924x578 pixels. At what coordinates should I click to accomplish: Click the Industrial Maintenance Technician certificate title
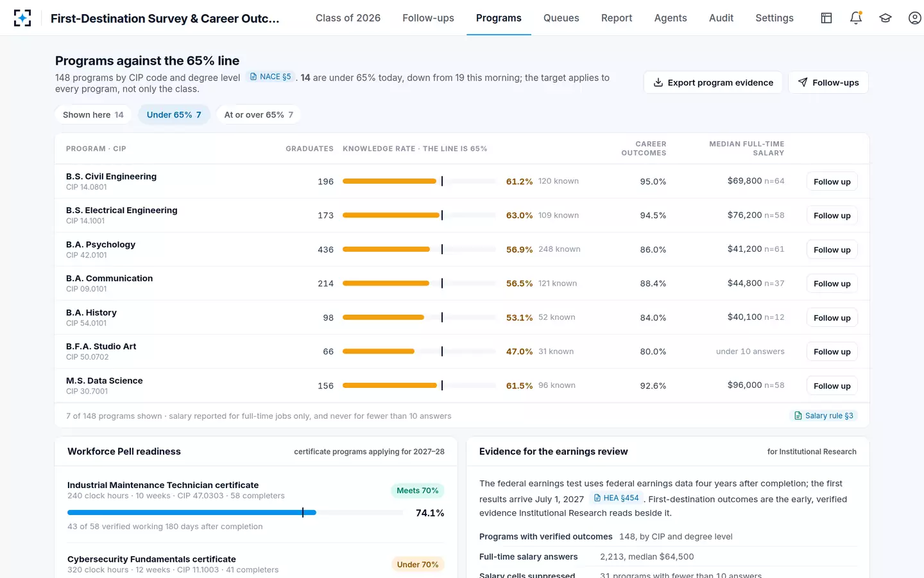163,486
